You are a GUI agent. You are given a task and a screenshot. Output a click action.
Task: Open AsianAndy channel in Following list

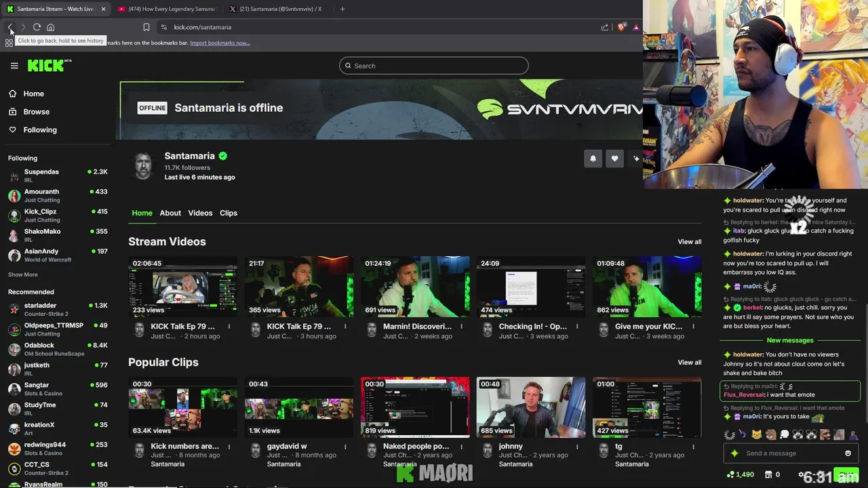coord(58,255)
